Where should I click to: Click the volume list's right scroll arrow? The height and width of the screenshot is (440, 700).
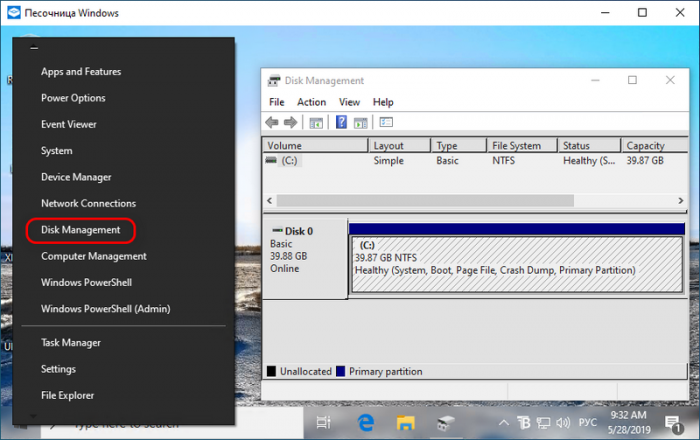680,200
